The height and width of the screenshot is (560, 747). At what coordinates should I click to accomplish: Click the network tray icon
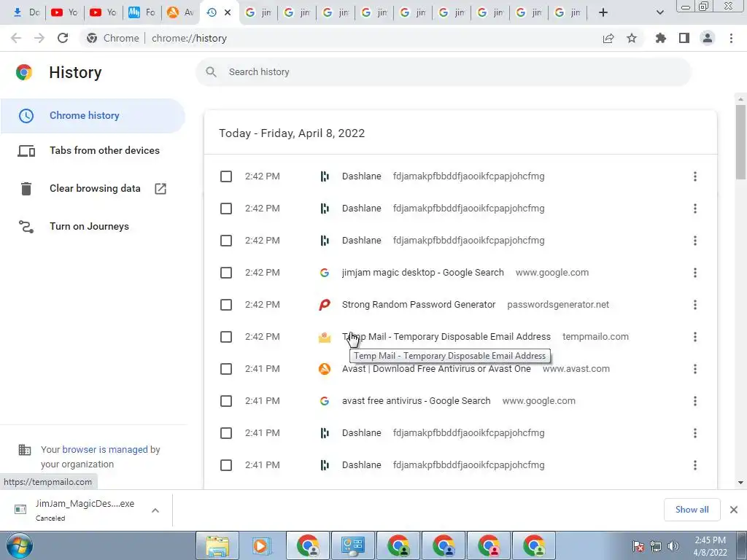point(656,546)
